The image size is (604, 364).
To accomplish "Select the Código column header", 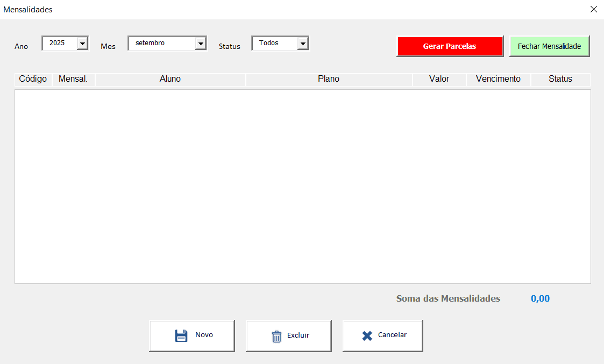I will tap(33, 79).
